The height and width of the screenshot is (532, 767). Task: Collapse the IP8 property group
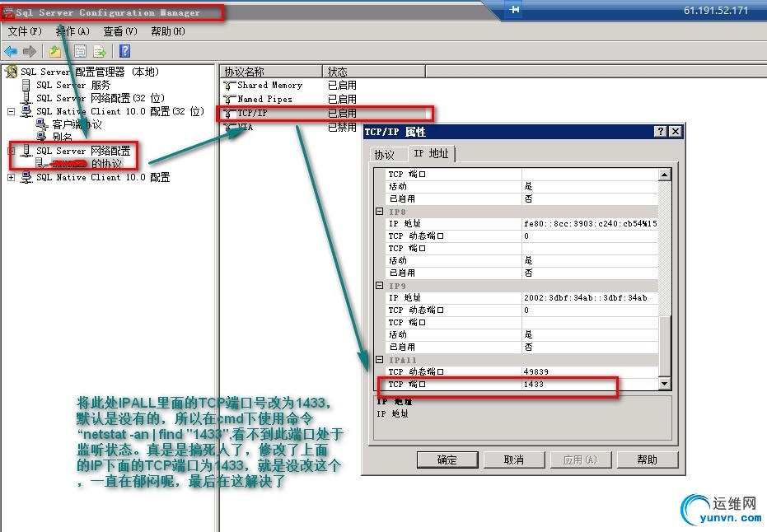(379, 211)
